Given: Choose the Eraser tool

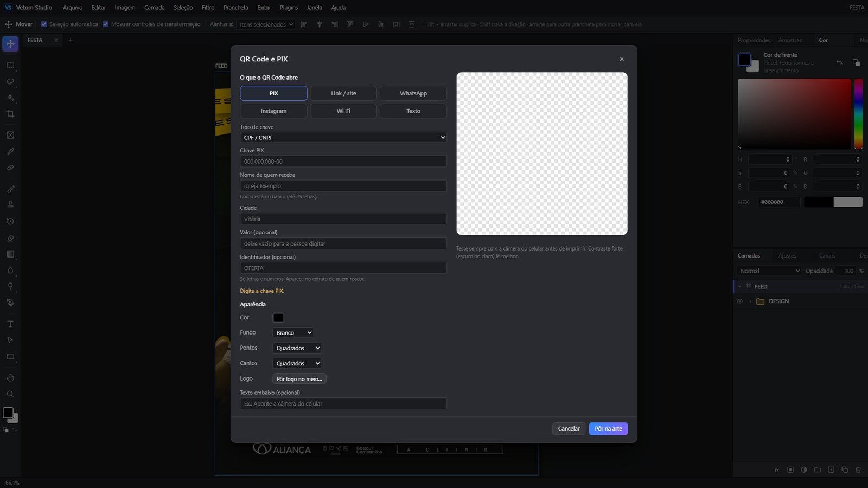Looking at the screenshot, I should [10, 238].
